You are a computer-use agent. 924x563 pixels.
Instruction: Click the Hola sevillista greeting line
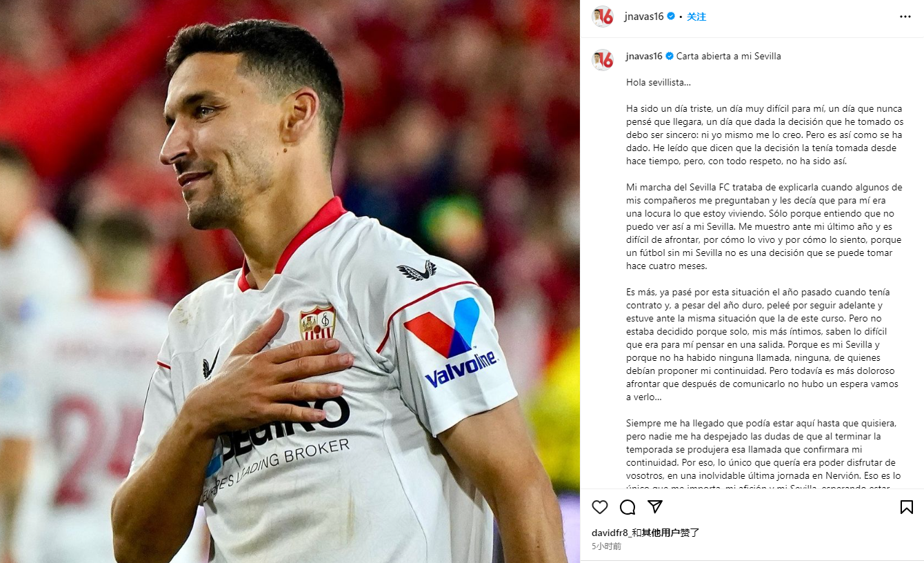(659, 82)
